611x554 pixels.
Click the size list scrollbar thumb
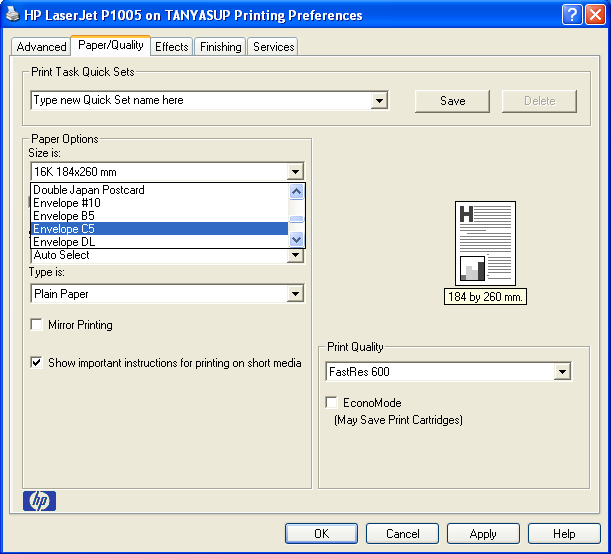coord(297,219)
